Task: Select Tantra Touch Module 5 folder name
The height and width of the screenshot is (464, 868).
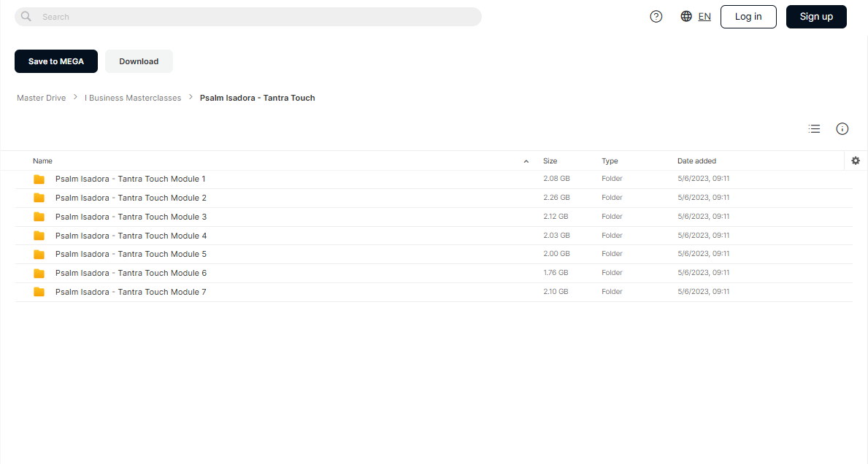Action: pos(131,254)
